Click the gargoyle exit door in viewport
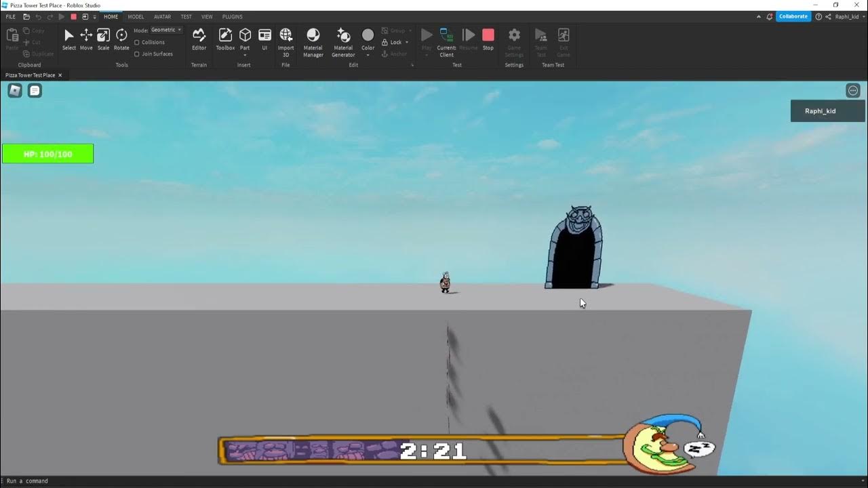This screenshot has width=868, height=488. coord(574,247)
